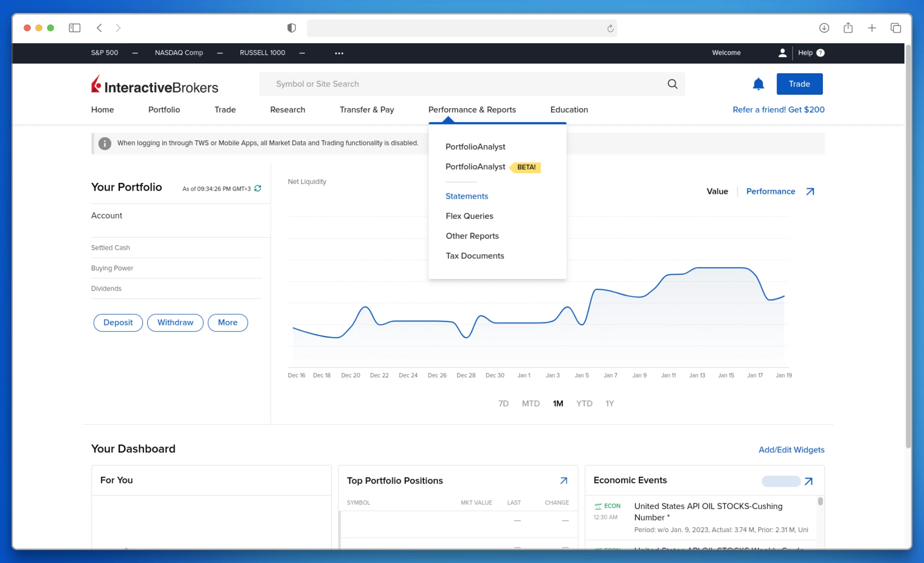Switch chart range to 7D
The height and width of the screenshot is (563, 924).
[x=503, y=404]
